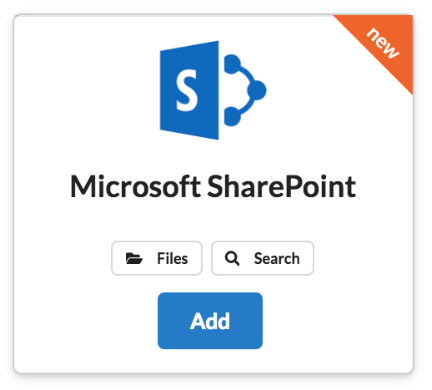Click the Files label text
432x390 pixels.
tap(172, 258)
